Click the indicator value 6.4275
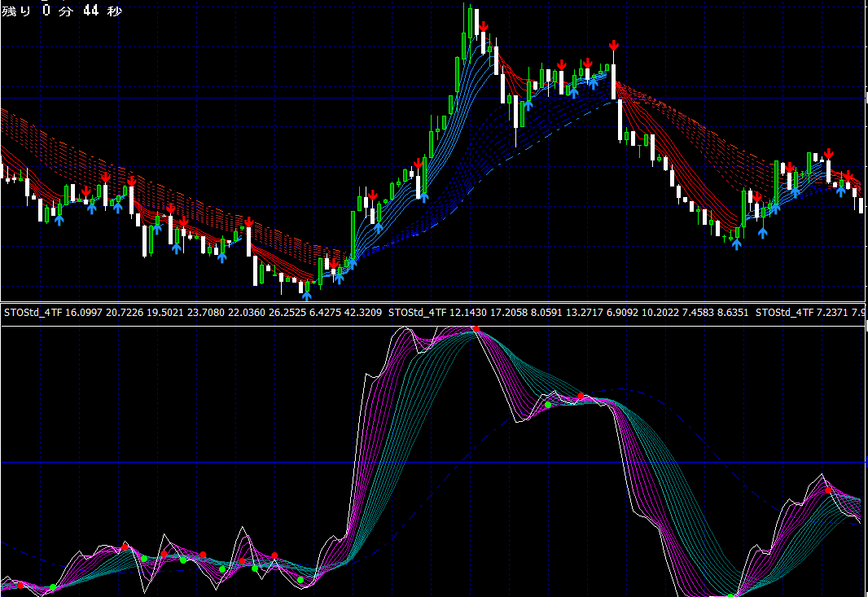Viewport: 868px width, 597px height. [325, 312]
